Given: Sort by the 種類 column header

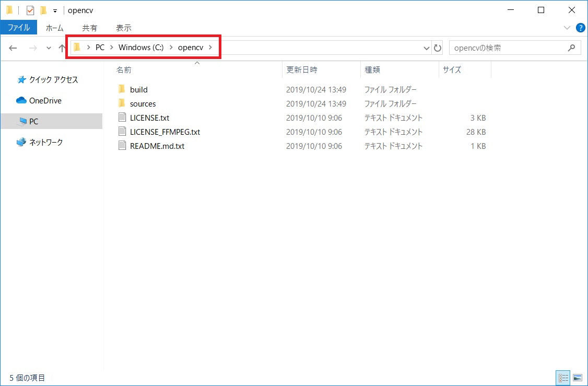Looking at the screenshot, I should point(372,70).
